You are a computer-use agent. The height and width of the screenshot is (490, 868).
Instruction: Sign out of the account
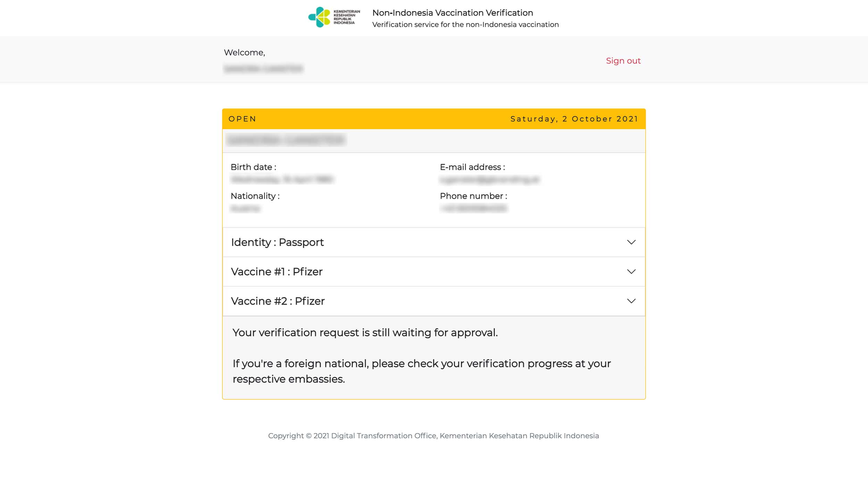623,61
